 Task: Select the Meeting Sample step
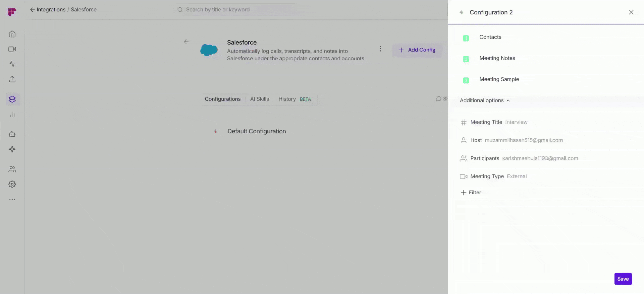coord(499,79)
